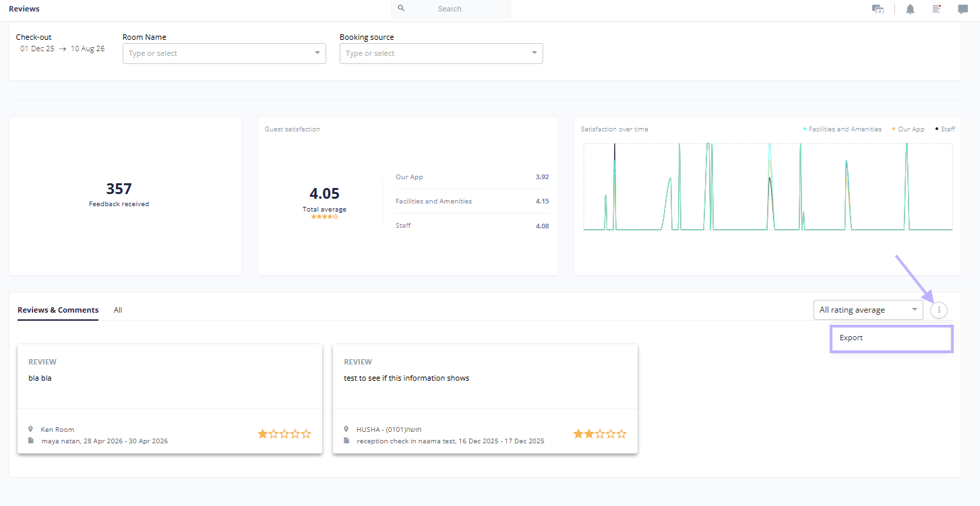Open the three-dot more options button

(x=939, y=310)
